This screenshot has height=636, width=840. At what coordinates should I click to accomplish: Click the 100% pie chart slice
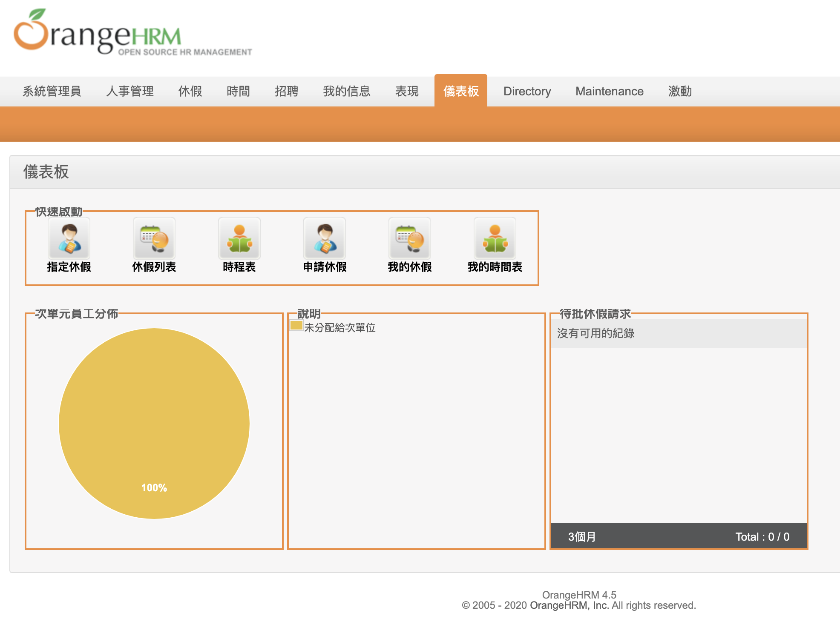154,423
